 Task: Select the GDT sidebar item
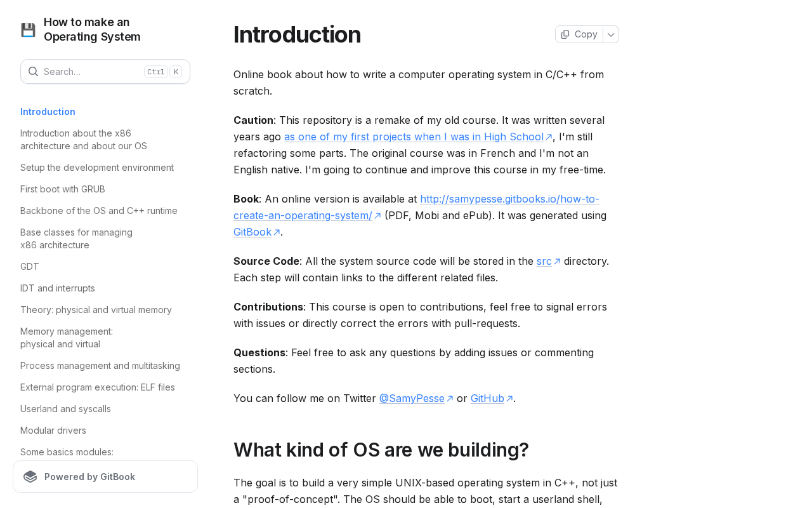pos(30,267)
